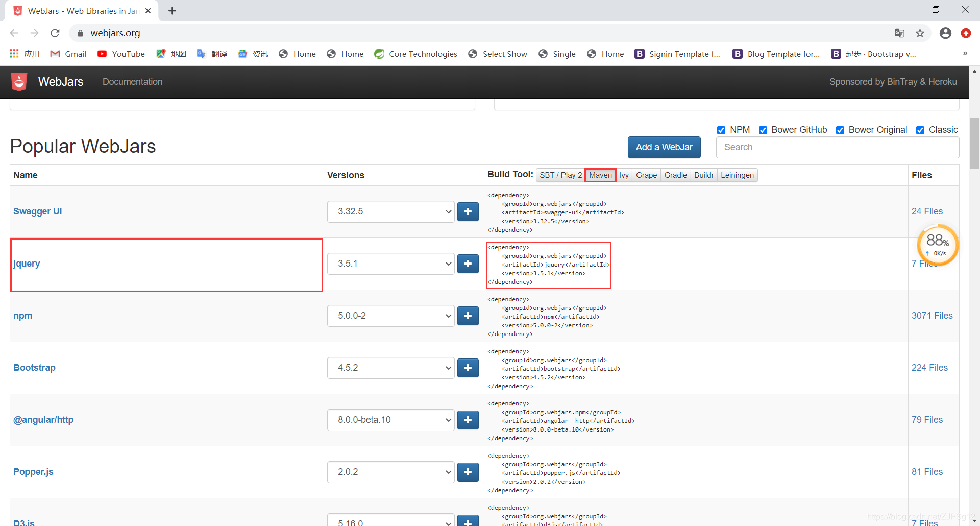Reload the page with refresh icon
The width and height of the screenshot is (980, 526).
[55, 33]
